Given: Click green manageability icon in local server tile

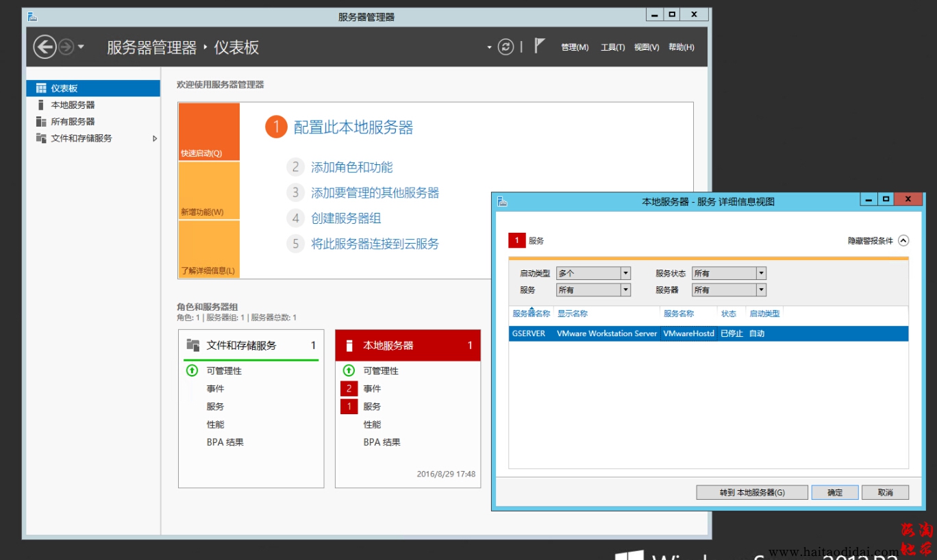Looking at the screenshot, I should pos(349,370).
